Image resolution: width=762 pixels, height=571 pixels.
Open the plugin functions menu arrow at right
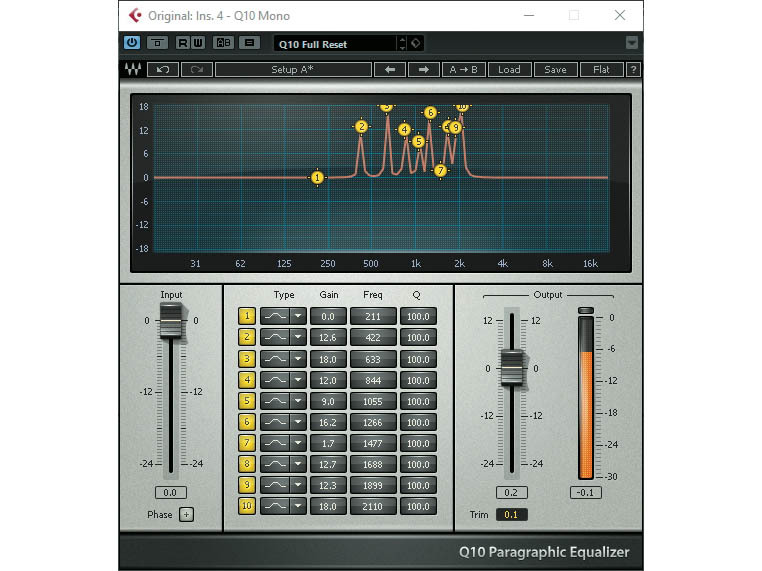(631, 43)
